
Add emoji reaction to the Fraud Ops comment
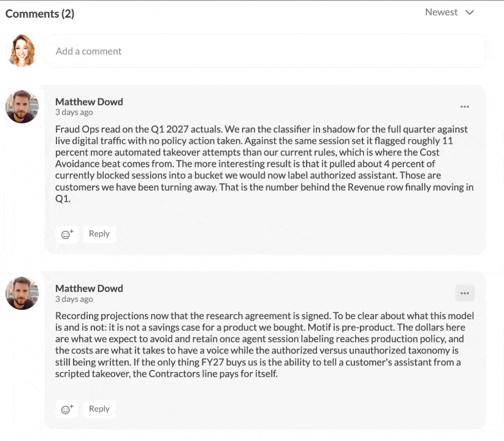[67, 234]
